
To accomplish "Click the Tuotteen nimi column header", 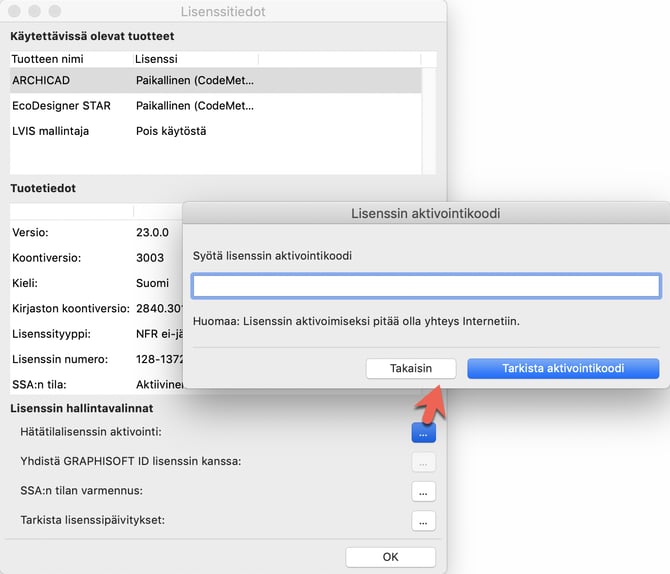I will click(68, 59).
